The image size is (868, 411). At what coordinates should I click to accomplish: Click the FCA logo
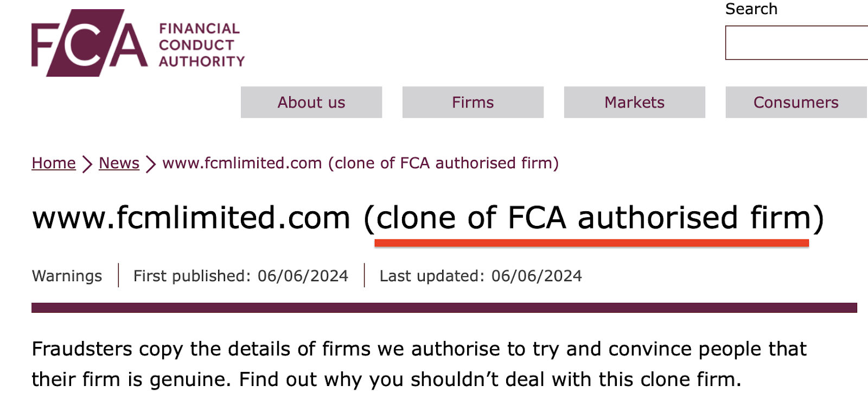pos(89,43)
